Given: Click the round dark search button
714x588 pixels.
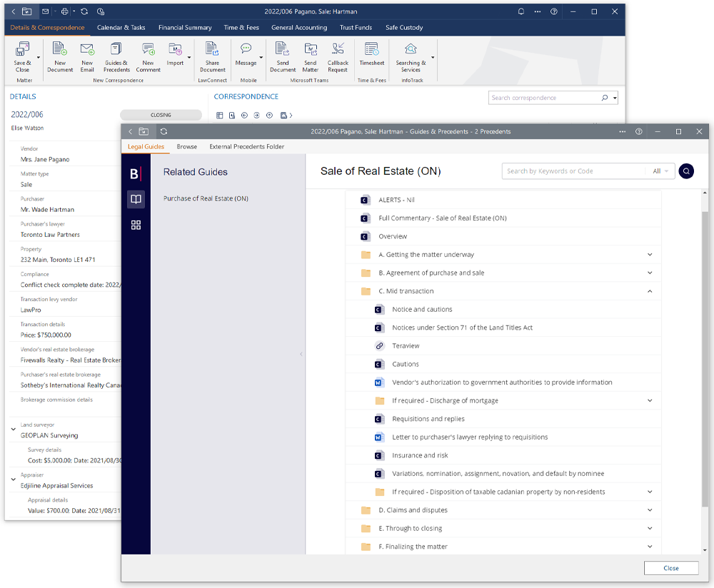Looking at the screenshot, I should (686, 171).
